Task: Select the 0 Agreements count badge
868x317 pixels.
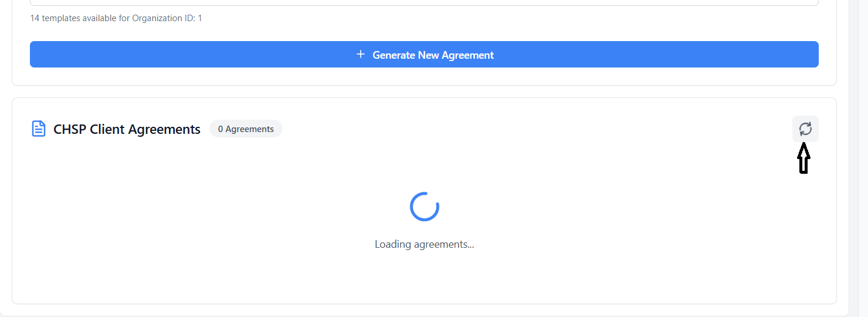Action: pos(246,129)
